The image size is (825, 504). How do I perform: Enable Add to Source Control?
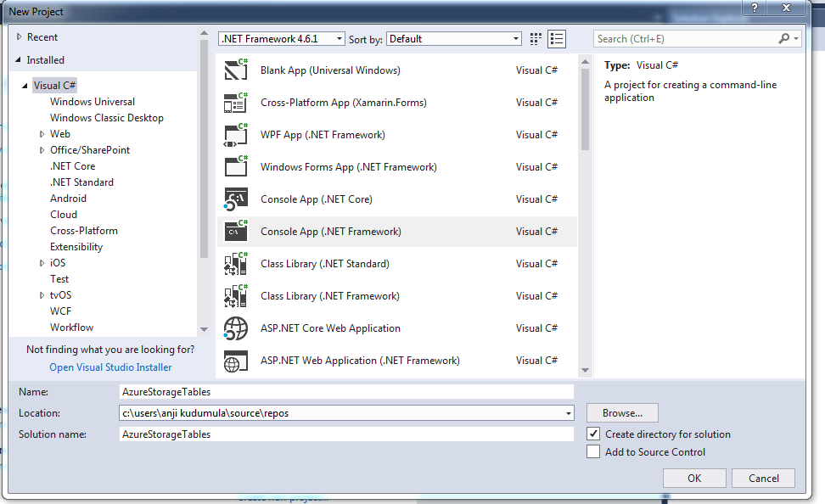click(592, 451)
